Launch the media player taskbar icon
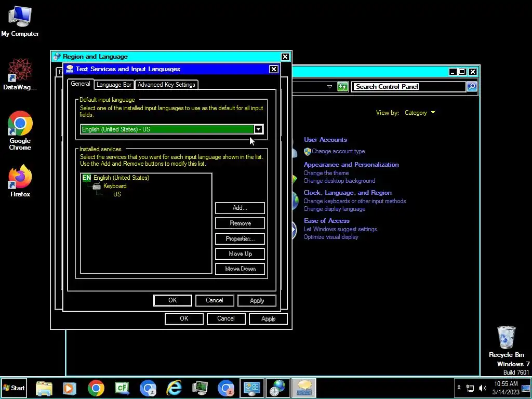 [x=69, y=388]
